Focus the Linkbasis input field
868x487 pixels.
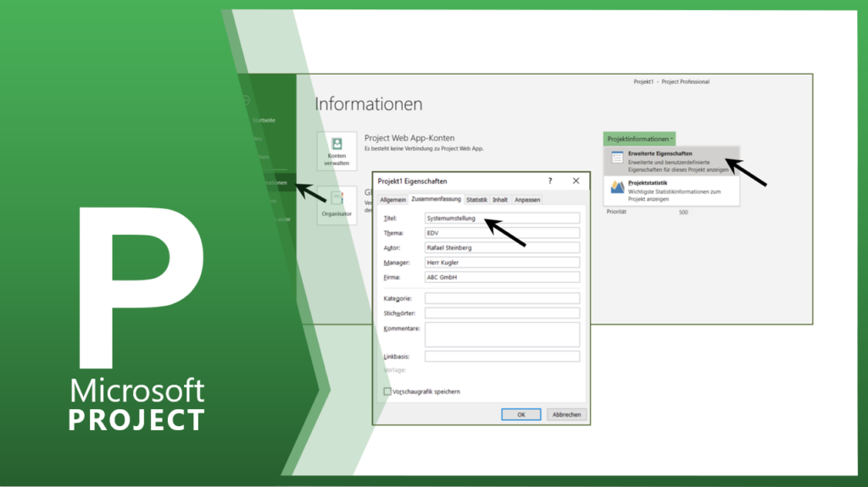click(x=502, y=357)
